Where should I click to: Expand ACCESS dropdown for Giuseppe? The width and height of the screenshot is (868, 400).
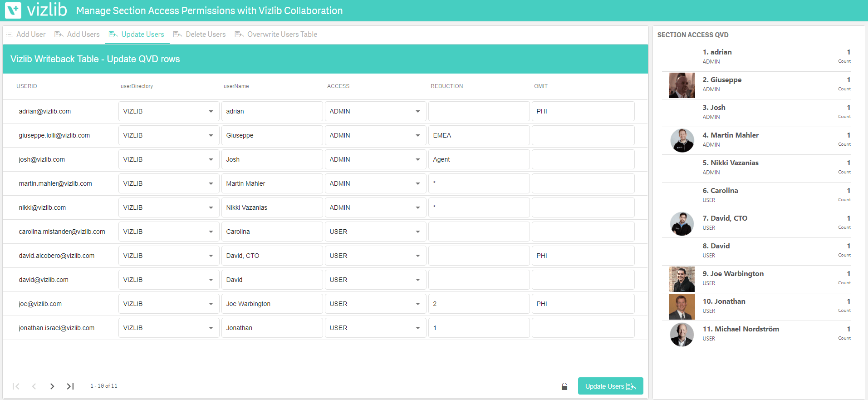point(375,135)
